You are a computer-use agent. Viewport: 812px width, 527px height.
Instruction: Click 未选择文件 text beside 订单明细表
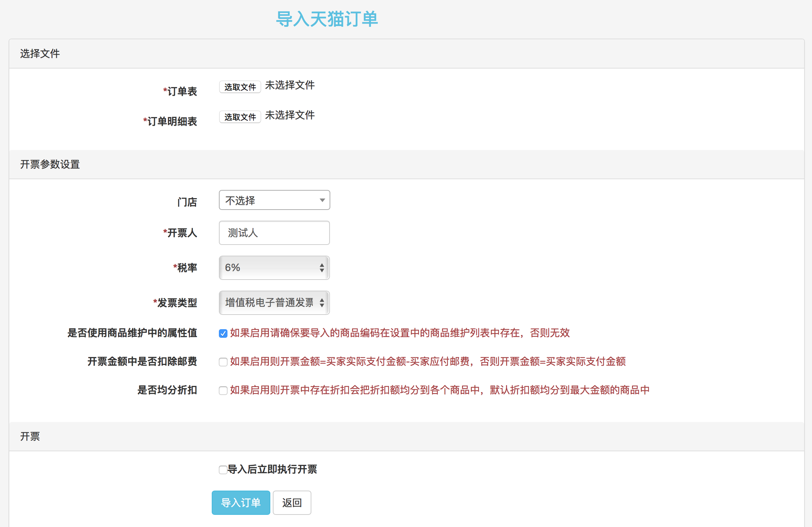click(x=290, y=115)
